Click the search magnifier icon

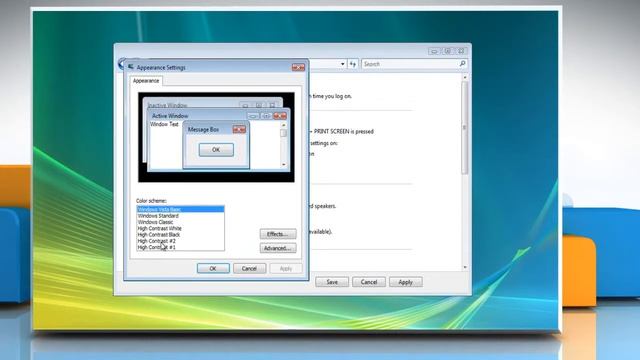click(462, 64)
